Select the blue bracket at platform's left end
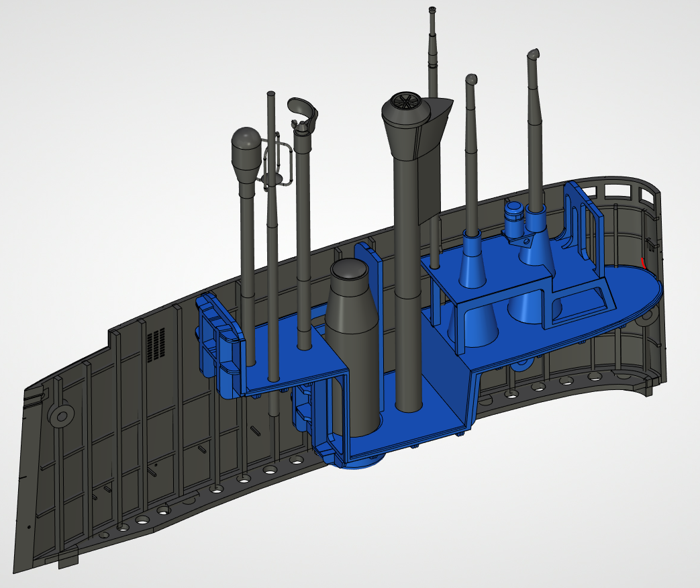 [x=216, y=336]
